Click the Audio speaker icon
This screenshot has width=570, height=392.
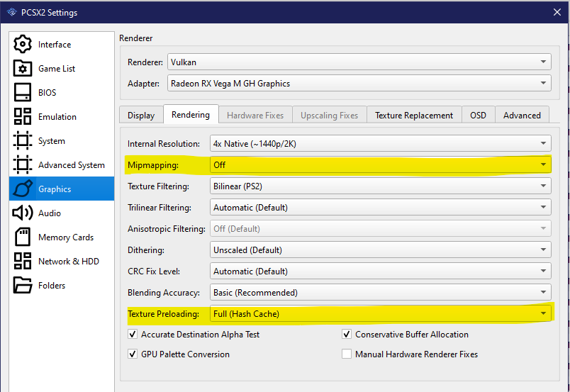[x=23, y=213]
